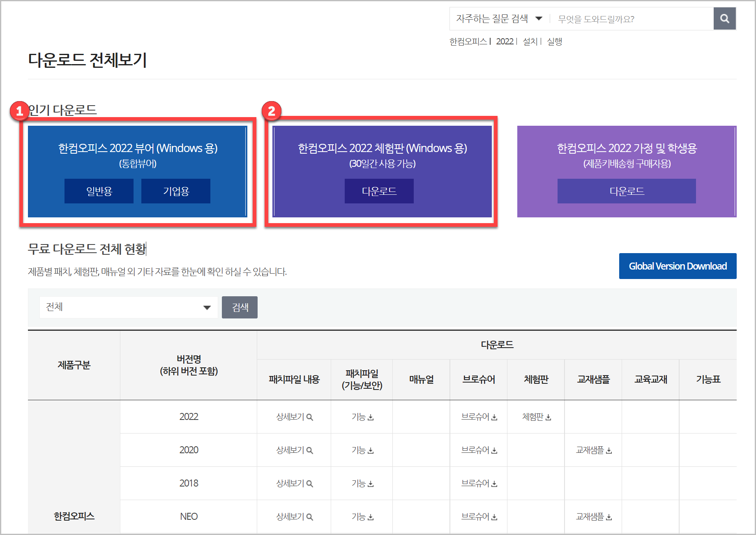The width and height of the screenshot is (756, 535).
Task: Download the 브로슈어 brochure for 2022
Action: [x=478, y=417]
